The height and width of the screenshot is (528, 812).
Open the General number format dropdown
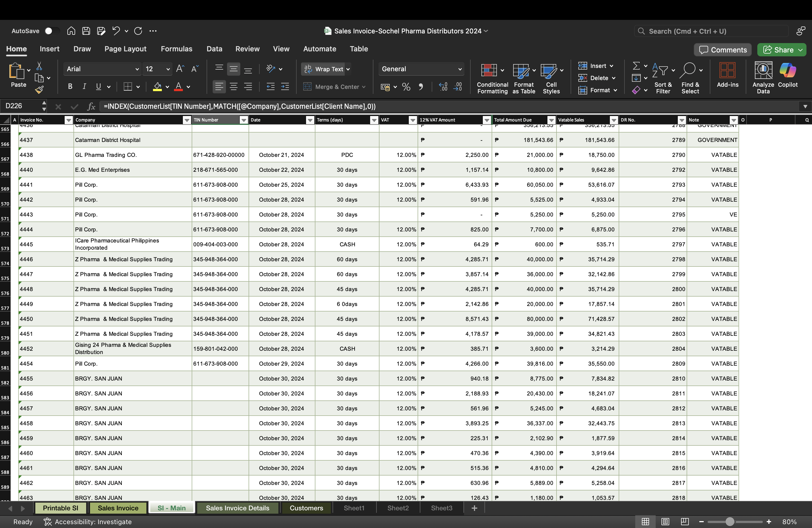tap(460, 69)
